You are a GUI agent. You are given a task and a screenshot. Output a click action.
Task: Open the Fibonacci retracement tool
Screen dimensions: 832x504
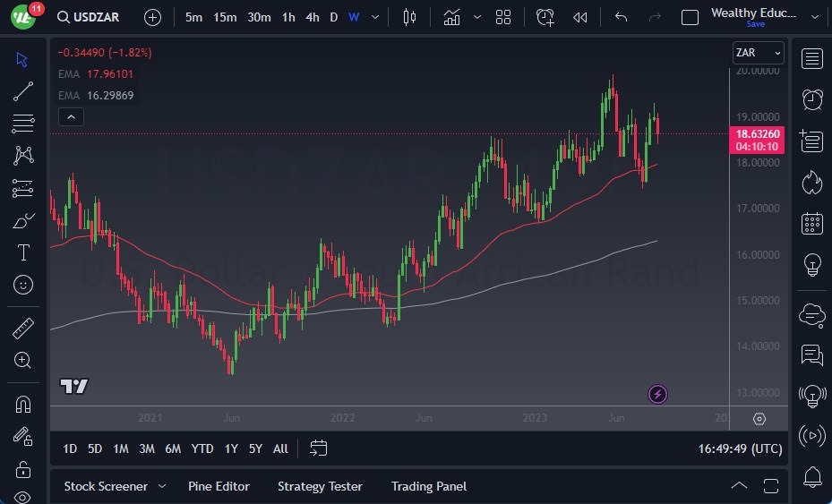(x=24, y=123)
